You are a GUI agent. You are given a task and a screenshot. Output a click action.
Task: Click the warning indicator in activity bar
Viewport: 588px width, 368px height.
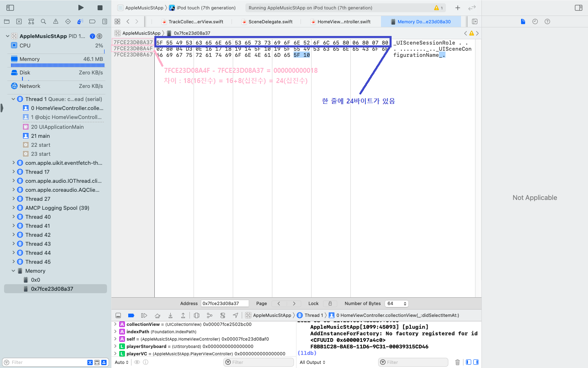pyautogui.click(x=438, y=8)
